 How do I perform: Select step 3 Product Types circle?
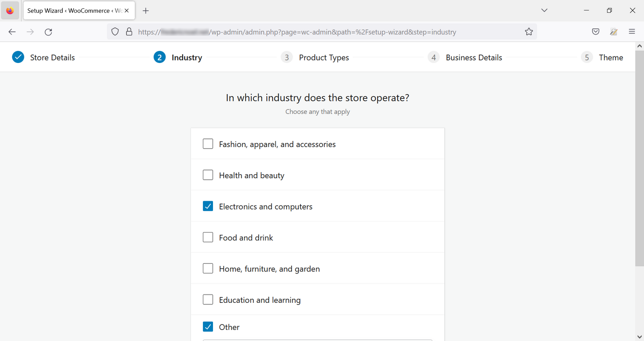tap(287, 57)
